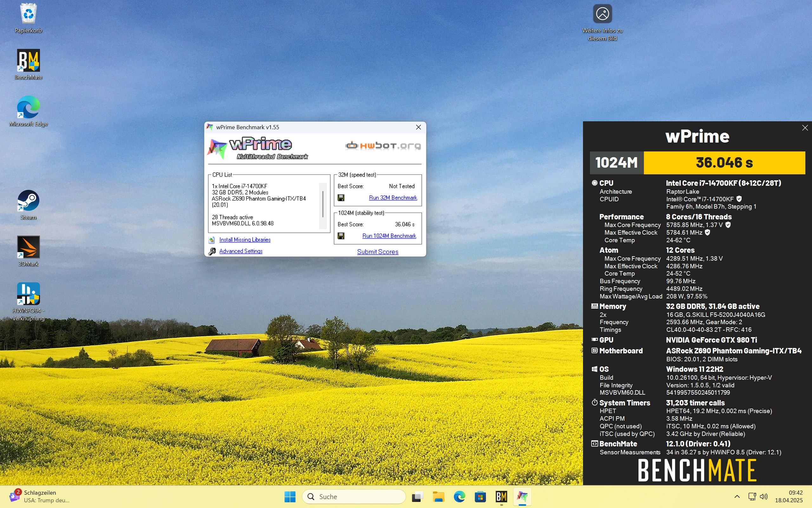Open Microsoft Store from the taskbar
This screenshot has height=508, width=812.
pos(480,497)
